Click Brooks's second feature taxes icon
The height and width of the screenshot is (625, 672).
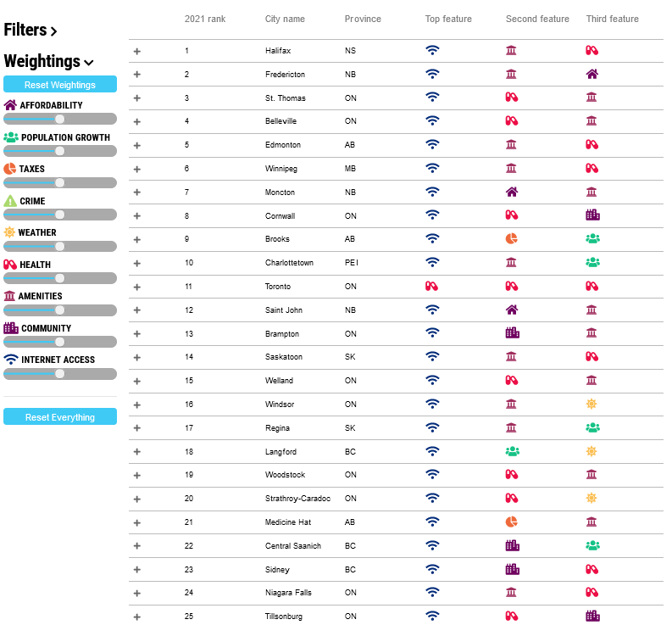511,238
